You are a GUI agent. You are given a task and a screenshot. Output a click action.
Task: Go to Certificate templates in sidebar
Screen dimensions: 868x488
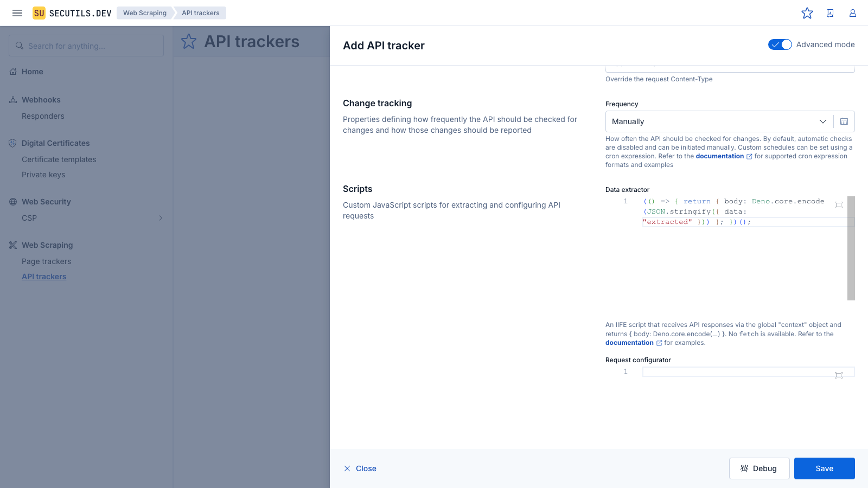tap(59, 159)
